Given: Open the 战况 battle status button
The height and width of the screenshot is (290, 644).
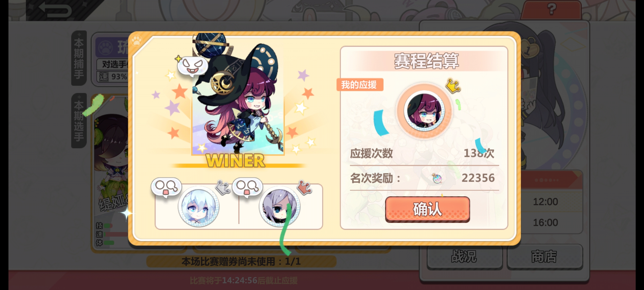Looking at the screenshot, I should tap(464, 256).
